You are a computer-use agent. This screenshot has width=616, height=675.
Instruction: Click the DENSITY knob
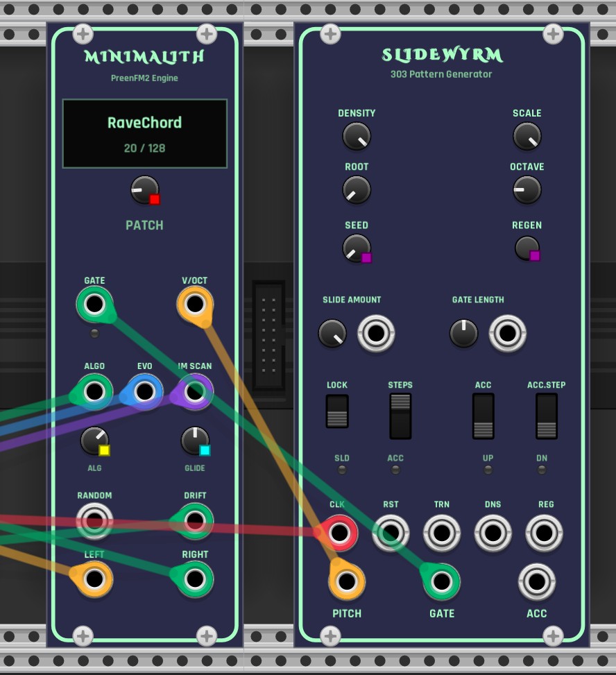point(357,137)
